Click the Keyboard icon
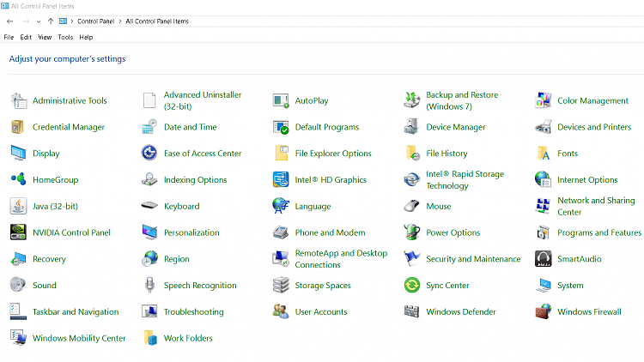644x362 pixels. pyautogui.click(x=149, y=206)
